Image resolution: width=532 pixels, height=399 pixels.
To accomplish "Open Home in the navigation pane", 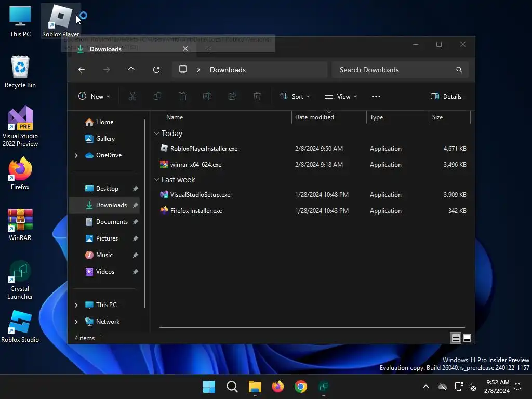I will click(x=104, y=122).
